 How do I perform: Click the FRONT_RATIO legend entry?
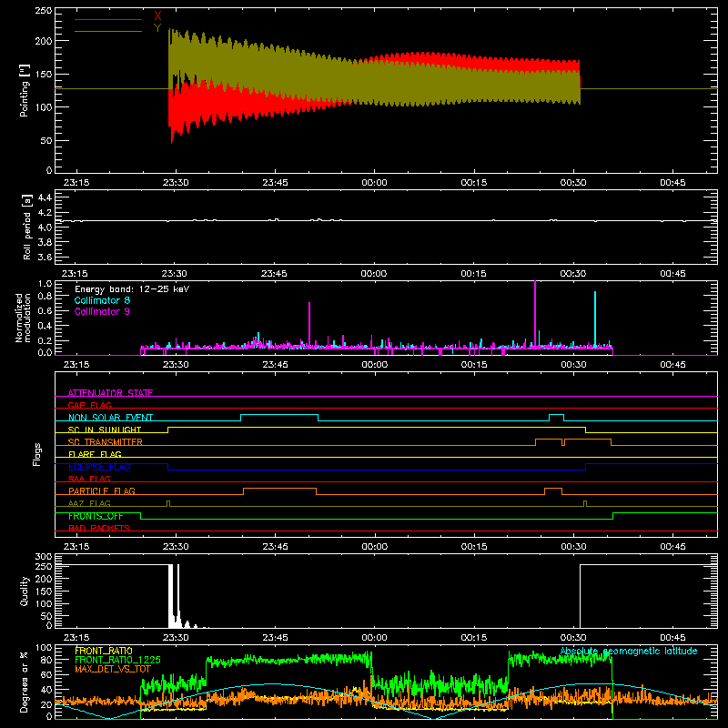(x=104, y=651)
